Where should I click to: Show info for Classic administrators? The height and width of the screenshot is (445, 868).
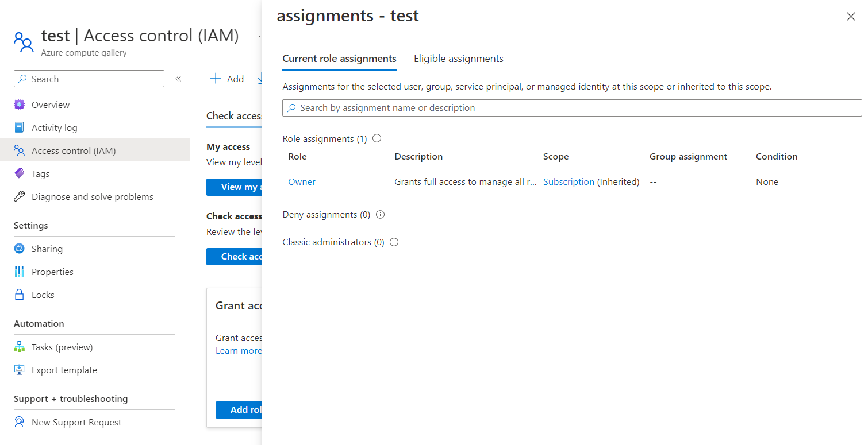coord(394,242)
